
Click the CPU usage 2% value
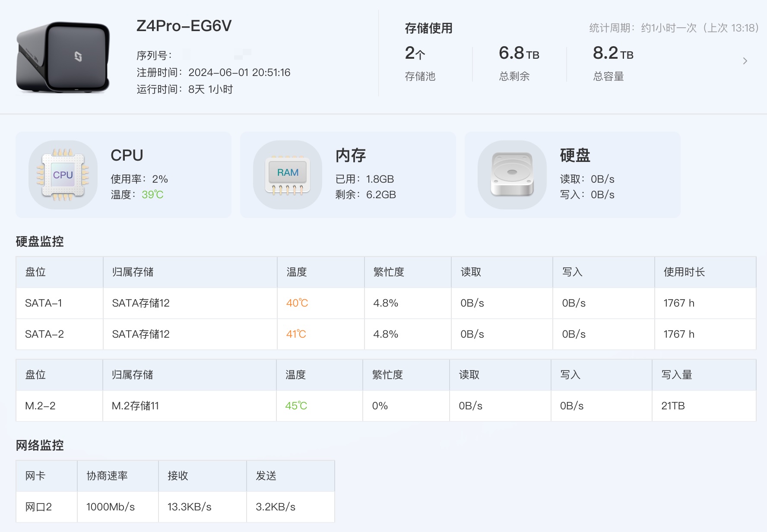(x=160, y=179)
